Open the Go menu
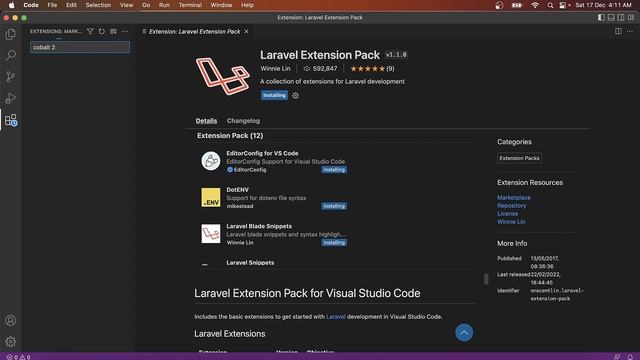Image resolution: width=640 pixels, height=360 pixels. [x=146, y=5]
